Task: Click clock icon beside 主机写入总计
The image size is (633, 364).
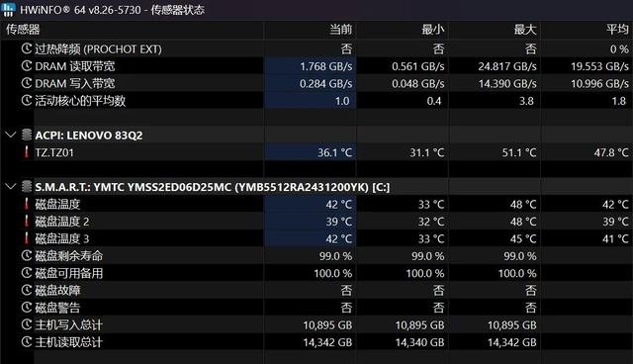Action: point(27,324)
